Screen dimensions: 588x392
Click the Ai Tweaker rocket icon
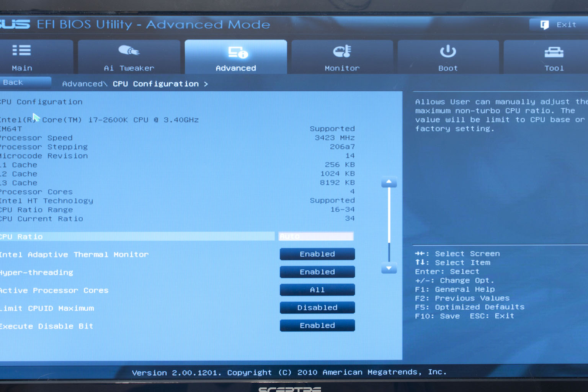[129, 51]
